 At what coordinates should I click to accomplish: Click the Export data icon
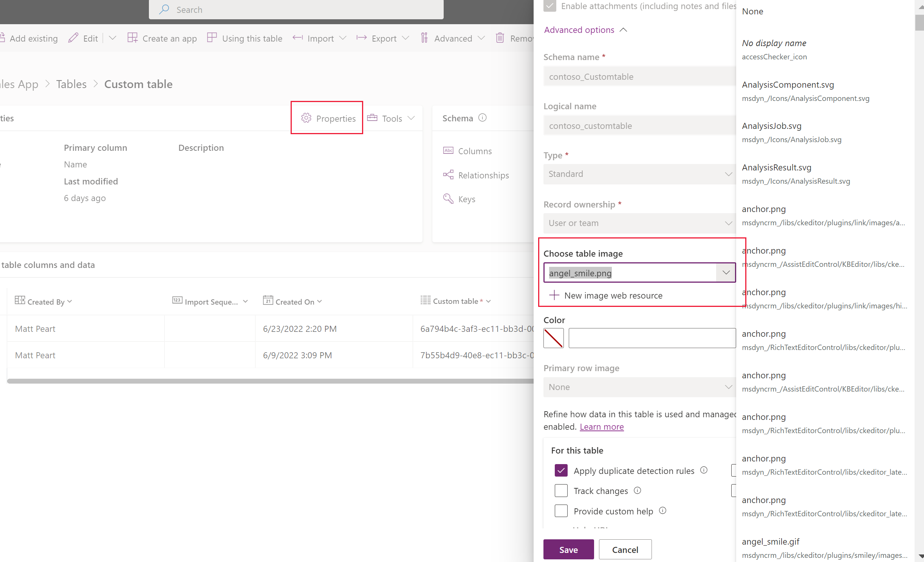(x=362, y=38)
